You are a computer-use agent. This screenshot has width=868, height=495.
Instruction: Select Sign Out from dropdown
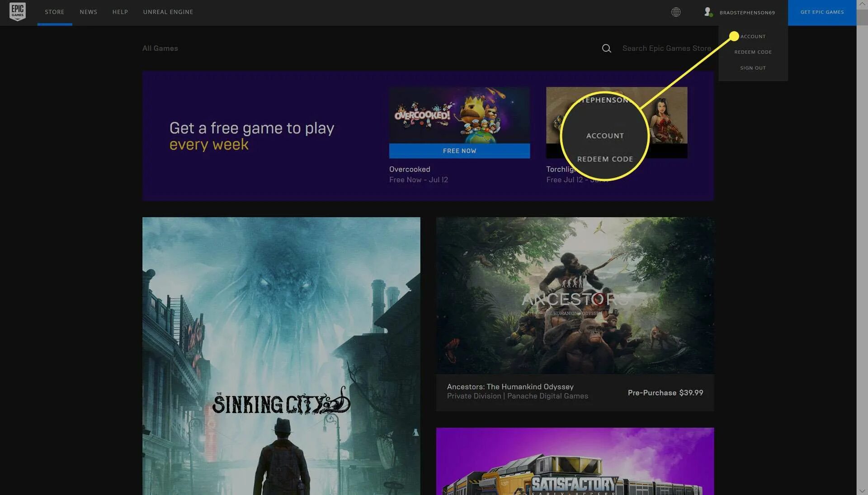coord(753,68)
